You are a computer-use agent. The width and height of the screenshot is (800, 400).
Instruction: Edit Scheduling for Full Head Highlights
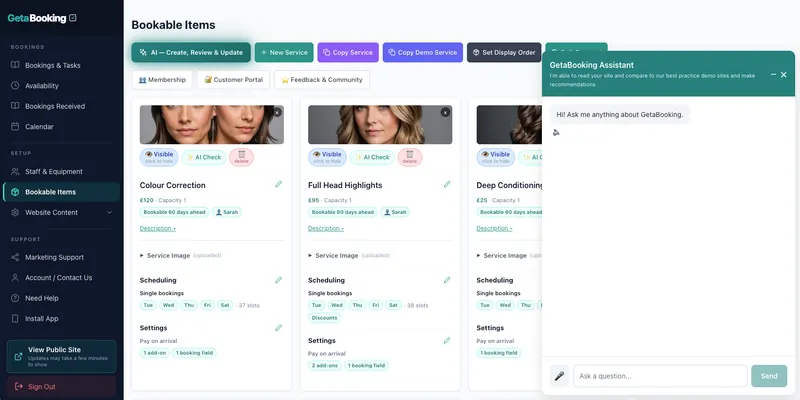(447, 280)
